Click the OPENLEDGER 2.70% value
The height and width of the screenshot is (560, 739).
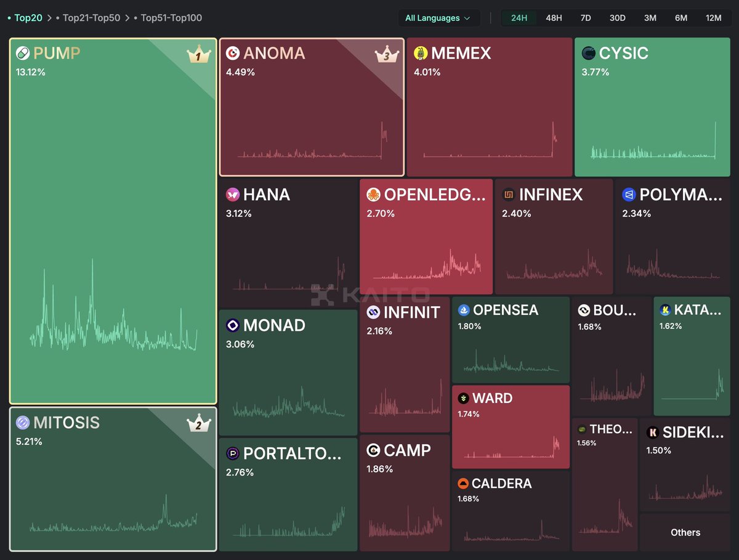coord(381,214)
